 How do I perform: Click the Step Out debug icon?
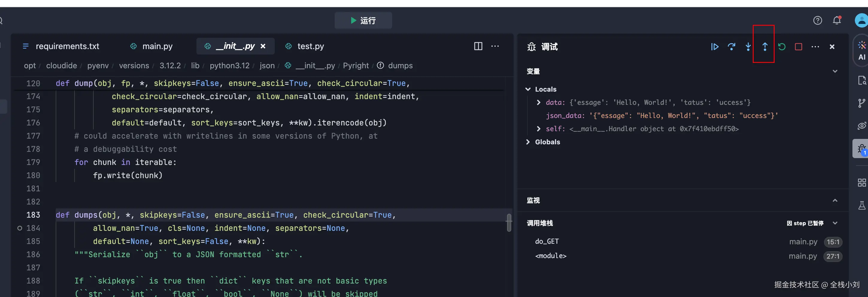point(765,46)
